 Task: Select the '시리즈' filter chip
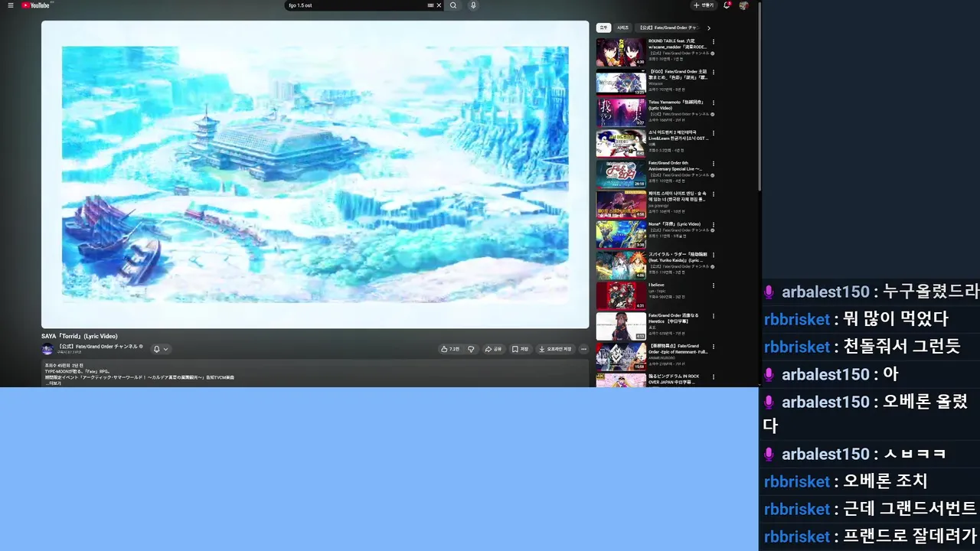coord(623,28)
